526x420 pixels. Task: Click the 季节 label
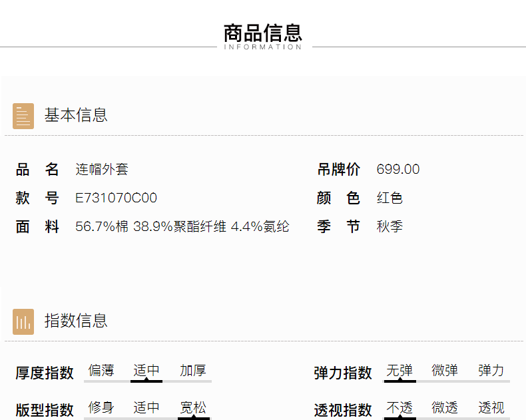click(338, 227)
